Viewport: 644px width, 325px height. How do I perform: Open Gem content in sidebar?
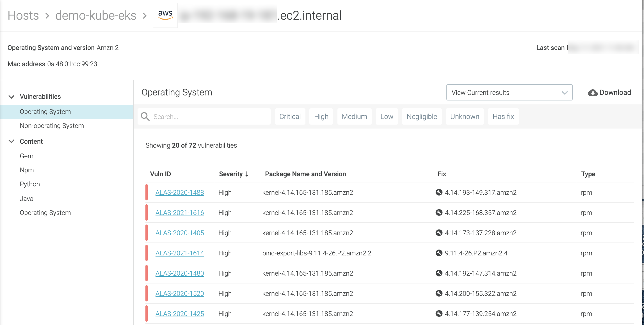[26, 156]
